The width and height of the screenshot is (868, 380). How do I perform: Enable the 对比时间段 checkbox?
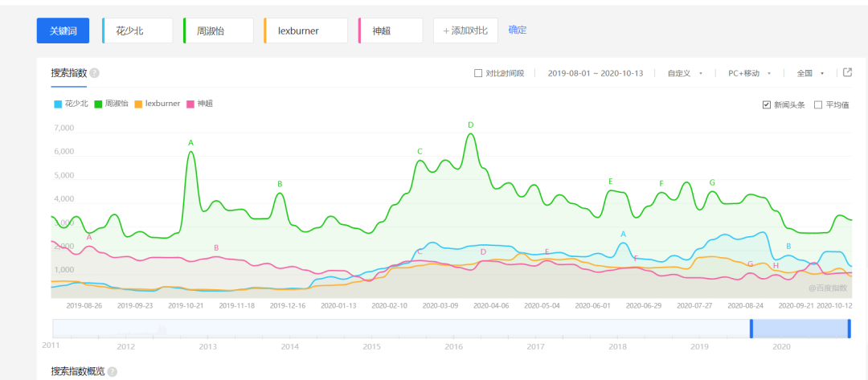click(x=479, y=73)
